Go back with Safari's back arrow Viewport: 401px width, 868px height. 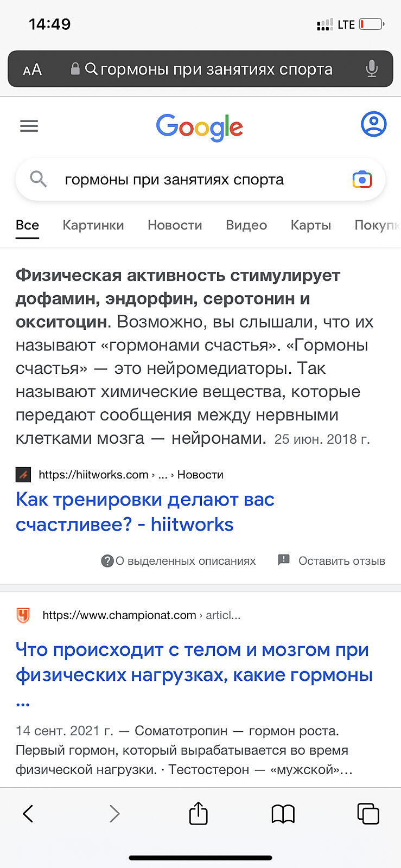[28, 813]
